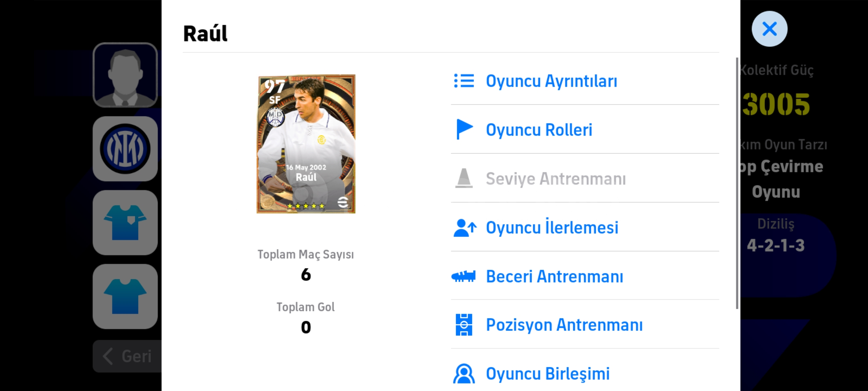
Task: Click the profile icon for Oyuncu Birleşimi
Action: coord(464,374)
